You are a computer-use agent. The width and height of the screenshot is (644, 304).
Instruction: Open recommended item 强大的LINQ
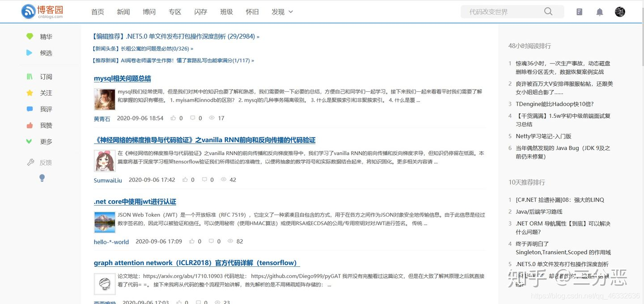560,200
